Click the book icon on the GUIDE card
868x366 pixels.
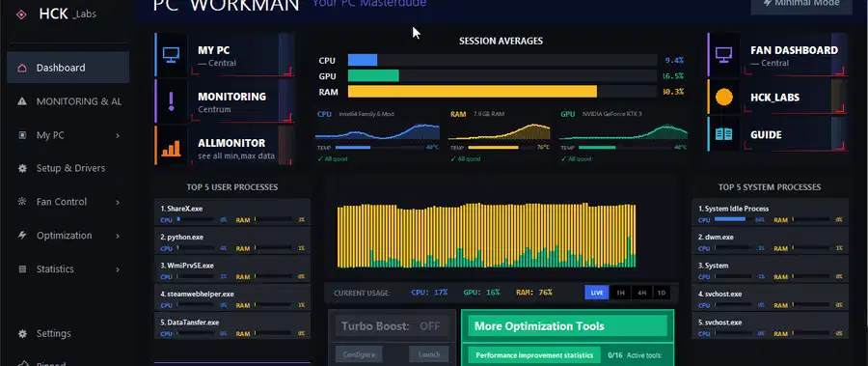pyautogui.click(x=723, y=134)
